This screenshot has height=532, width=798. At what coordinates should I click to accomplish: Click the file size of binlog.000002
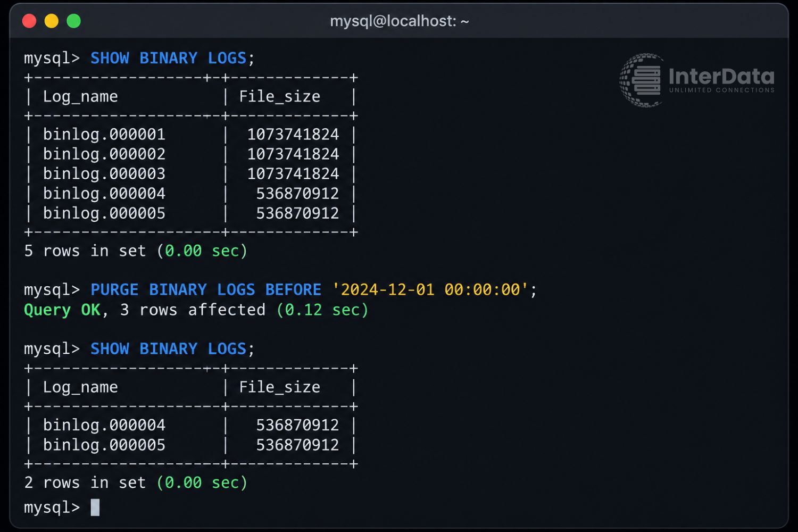tap(293, 154)
